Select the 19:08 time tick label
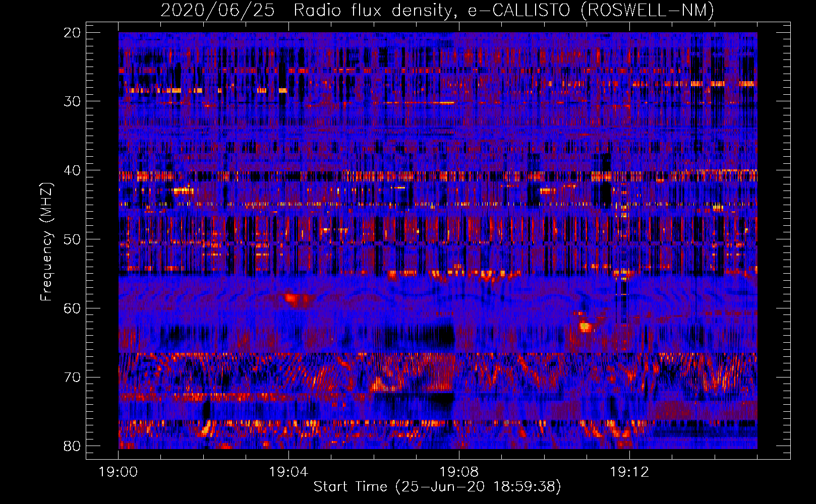 coord(459,472)
